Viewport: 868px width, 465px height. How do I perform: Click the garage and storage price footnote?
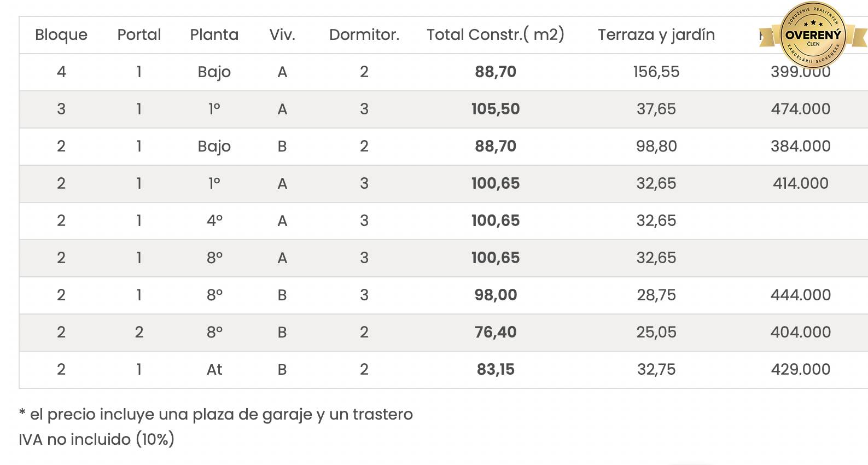tap(216, 414)
